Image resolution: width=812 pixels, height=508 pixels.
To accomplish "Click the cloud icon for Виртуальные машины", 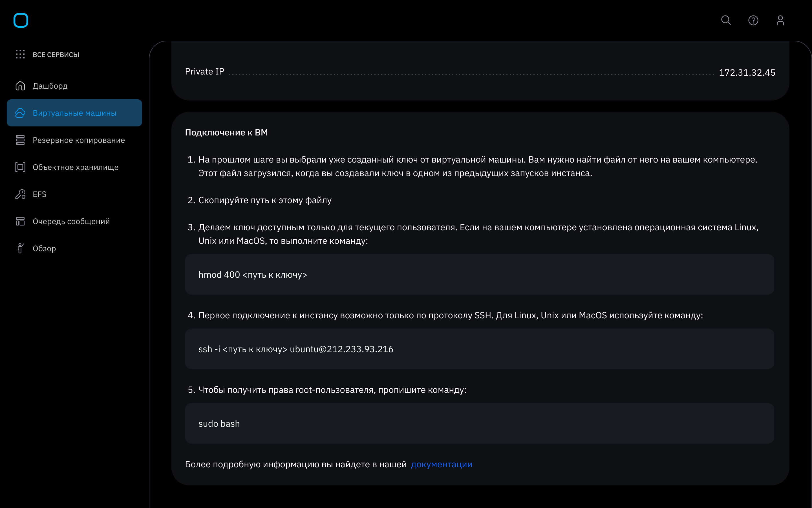I will click(20, 113).
